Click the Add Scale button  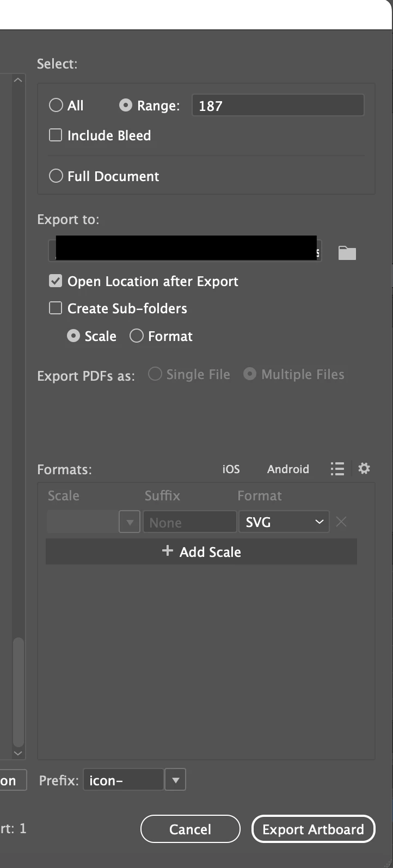point(201,551)
